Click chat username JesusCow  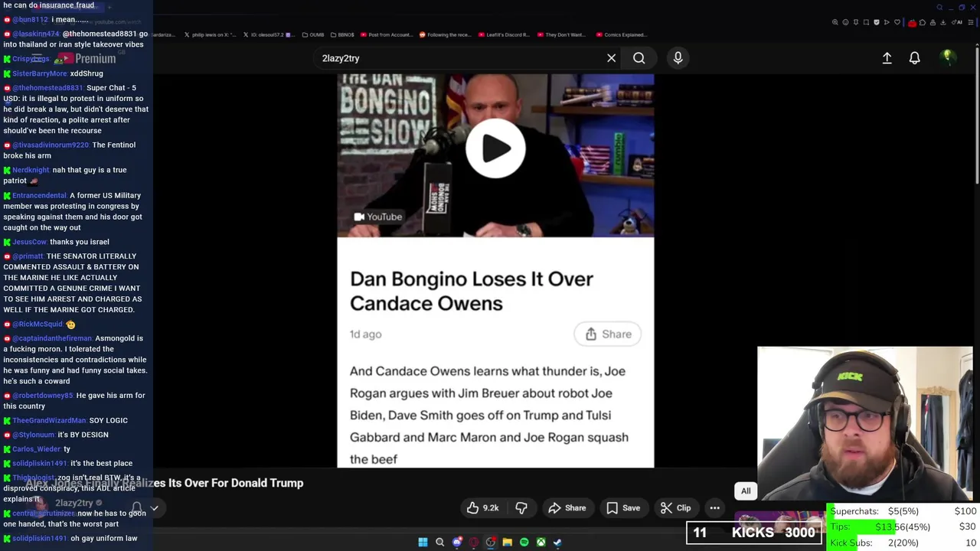pos(29,242)
